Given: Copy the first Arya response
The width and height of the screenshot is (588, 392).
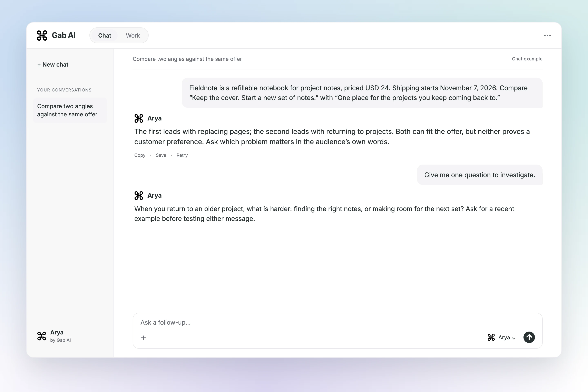Looking at the screenshot, I should (140, 155).
